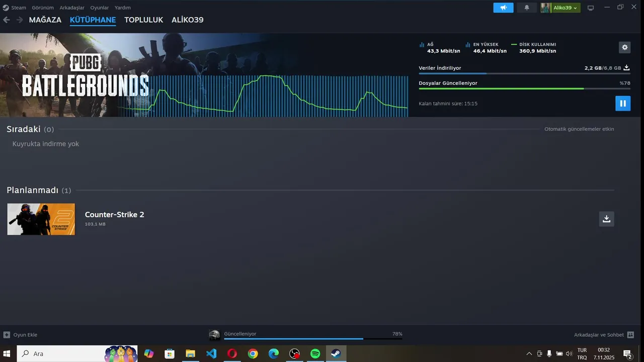Switch the TUR TRQ keyboard language
This screenshot has width=644, height=362.
(x=582, y=354)
